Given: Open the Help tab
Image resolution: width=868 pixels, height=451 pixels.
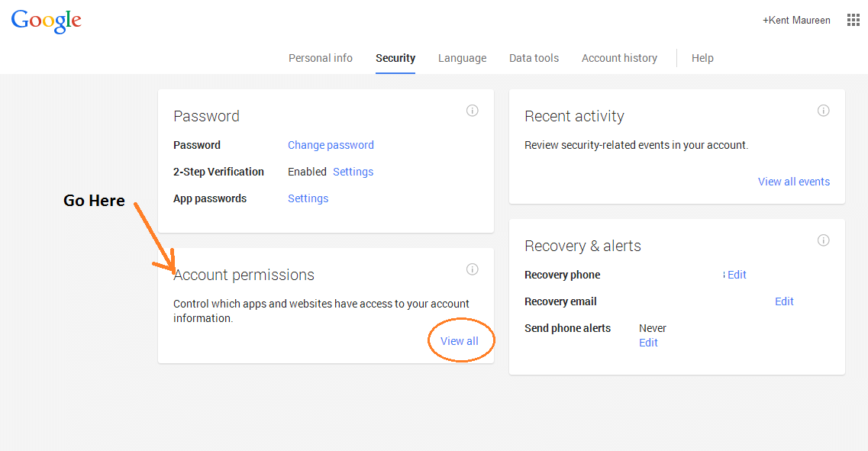Looking at the screenshot, I should pos(702,58).
